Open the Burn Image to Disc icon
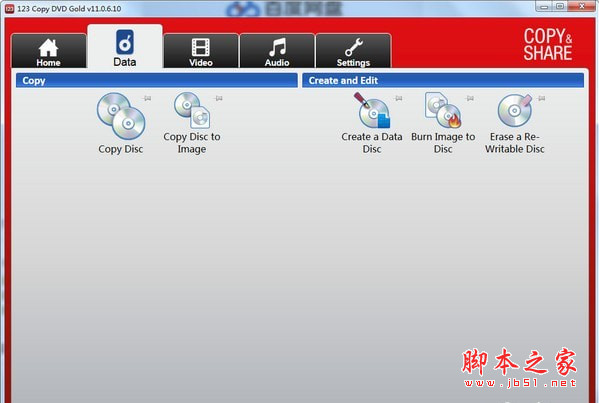Viewport: 599px width, 403px height. coord(443,110)
